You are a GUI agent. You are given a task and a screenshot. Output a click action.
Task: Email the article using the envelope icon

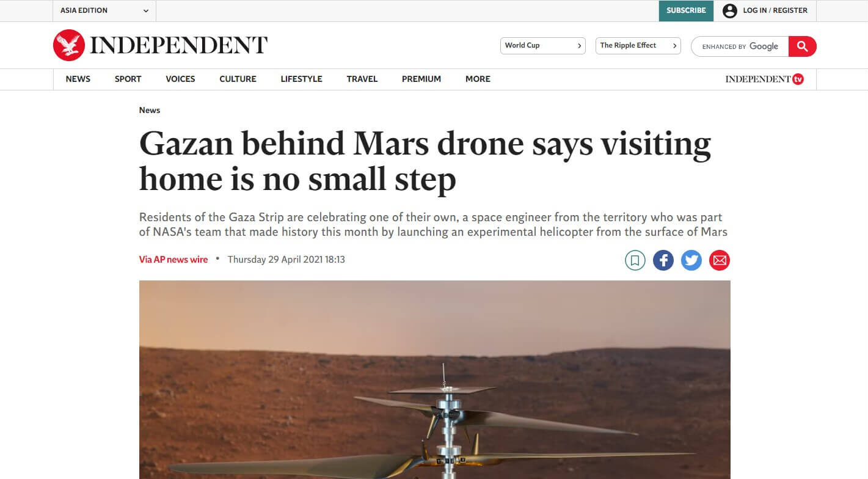point(720,260)
